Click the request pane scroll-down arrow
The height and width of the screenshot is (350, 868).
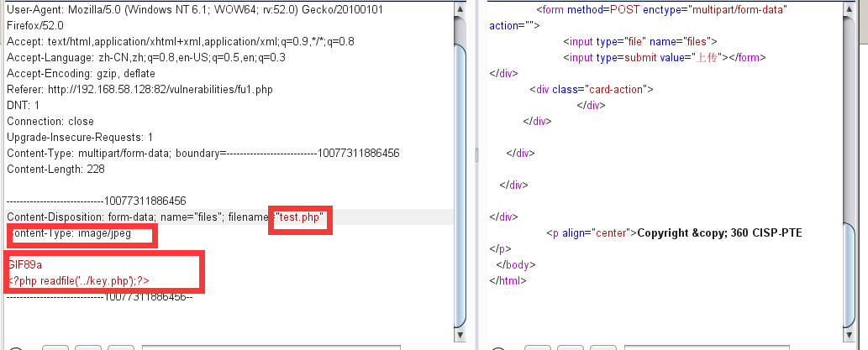[460, 335]
